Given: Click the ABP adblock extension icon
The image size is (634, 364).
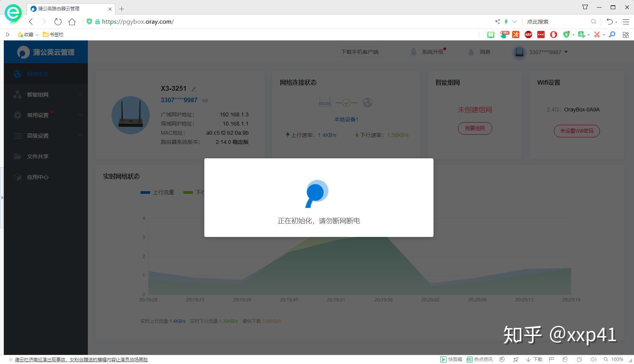Looking at the screenshot, I should [528, 35].
